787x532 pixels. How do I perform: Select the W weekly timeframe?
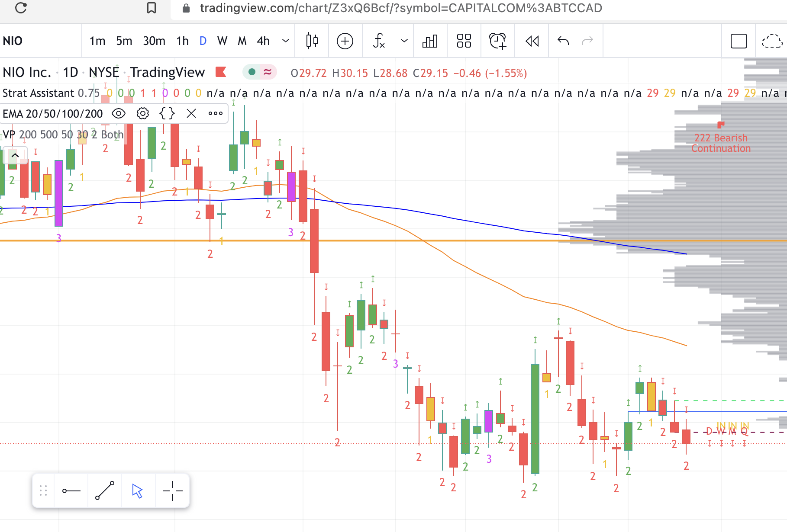pos(222,41)
